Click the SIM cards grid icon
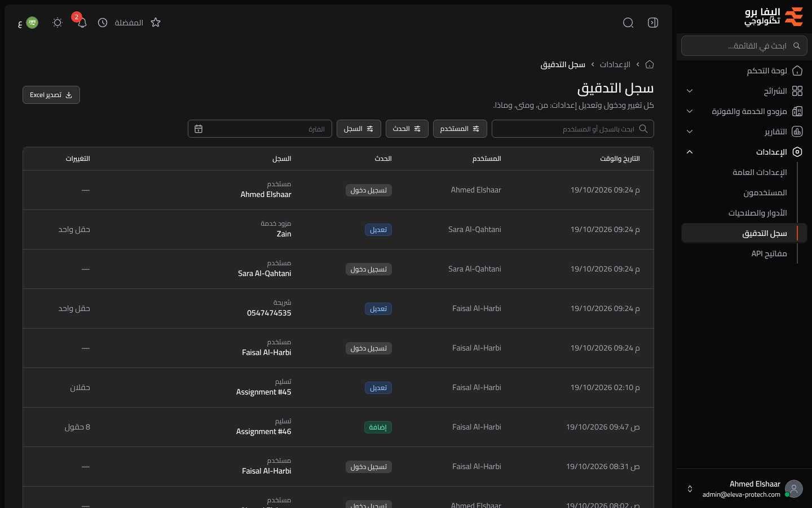 797,91
